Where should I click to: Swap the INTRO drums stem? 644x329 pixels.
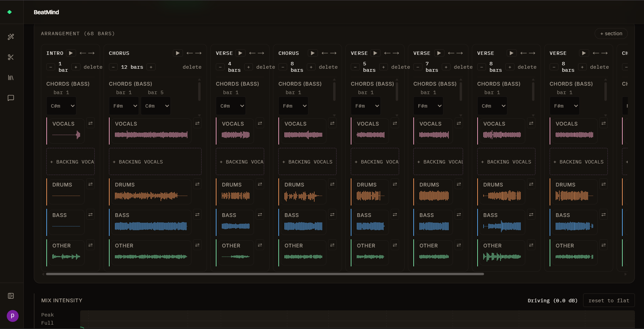coord(90,184)
